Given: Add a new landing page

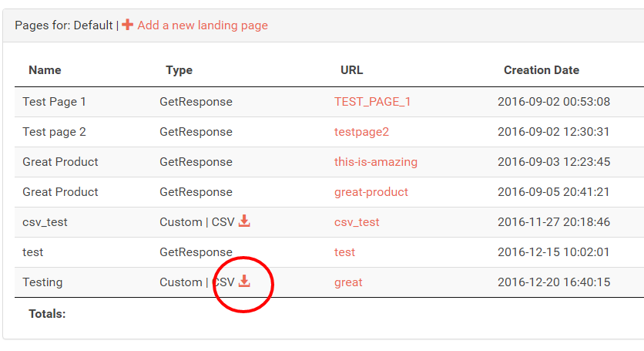Looking at the screenshot, I should point(203,25).
